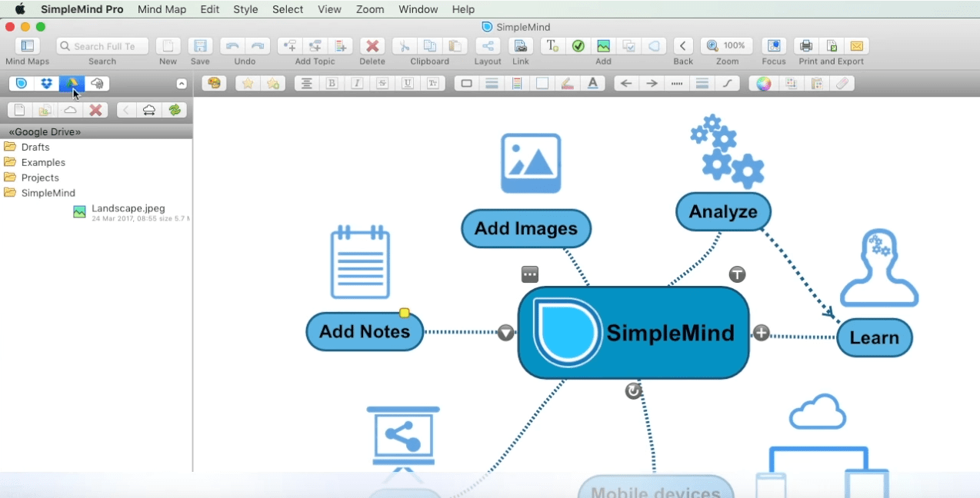Viewport: 980px width, 498px height.
Task: Select the Analyze topic
Action: coord(723,211)
